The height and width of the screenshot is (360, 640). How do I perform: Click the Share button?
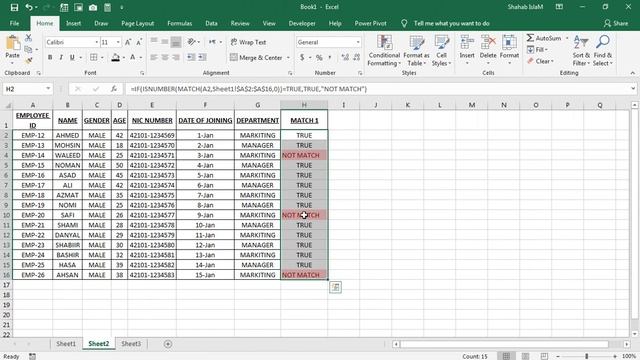(x=616, y=23)
